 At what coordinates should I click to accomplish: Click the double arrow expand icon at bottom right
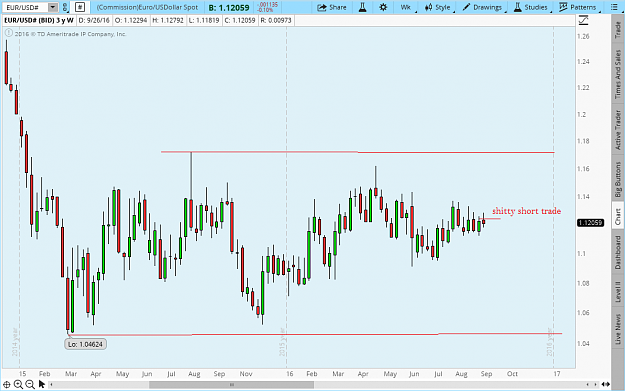point(605,385)
